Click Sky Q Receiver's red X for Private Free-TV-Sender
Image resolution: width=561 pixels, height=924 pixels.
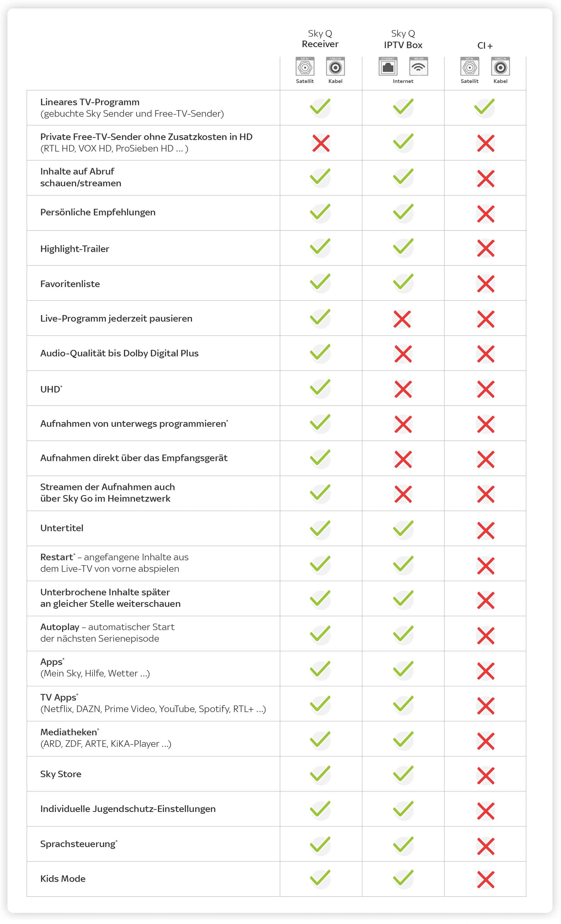pyautogui.click(x=321, y=143)
